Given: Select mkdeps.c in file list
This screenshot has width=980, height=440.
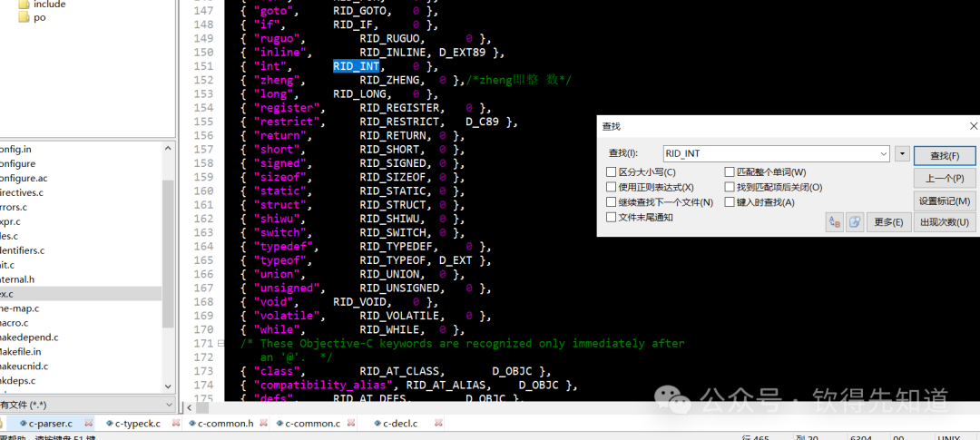Looking at the screenshot, I should [17, 381].
